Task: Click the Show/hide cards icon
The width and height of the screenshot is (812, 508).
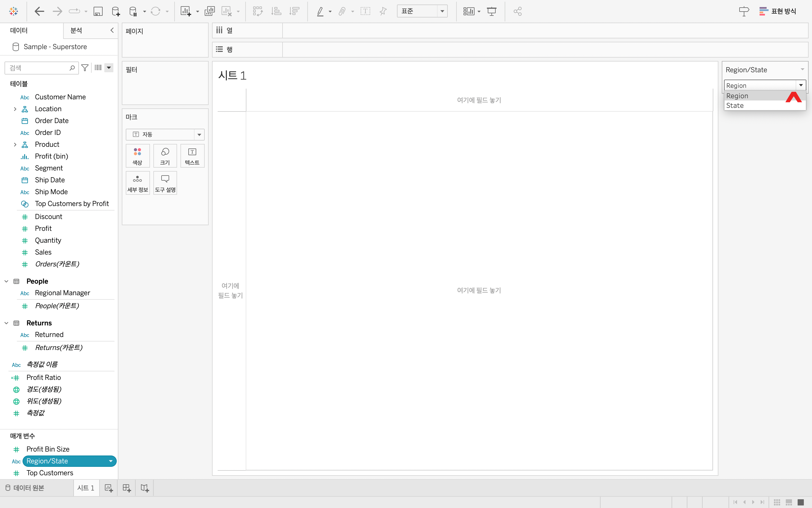Action: pyautogui.click(x=469, y=11)
